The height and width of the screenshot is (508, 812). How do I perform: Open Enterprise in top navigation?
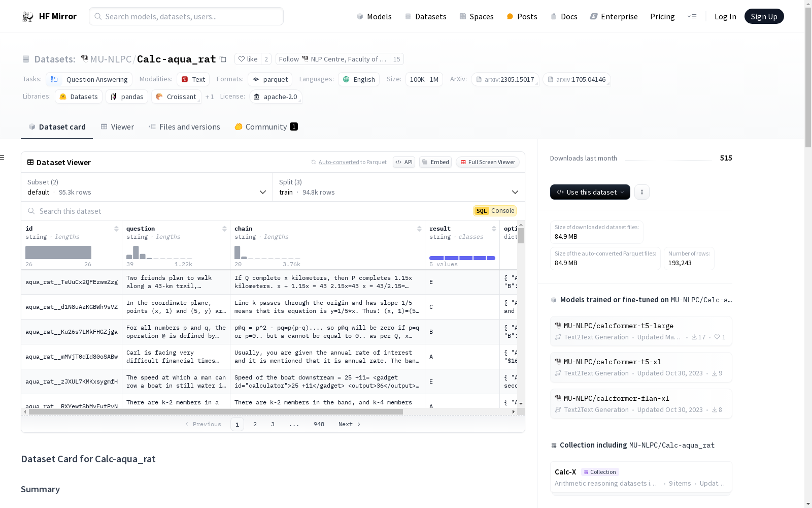click(614, 16)
